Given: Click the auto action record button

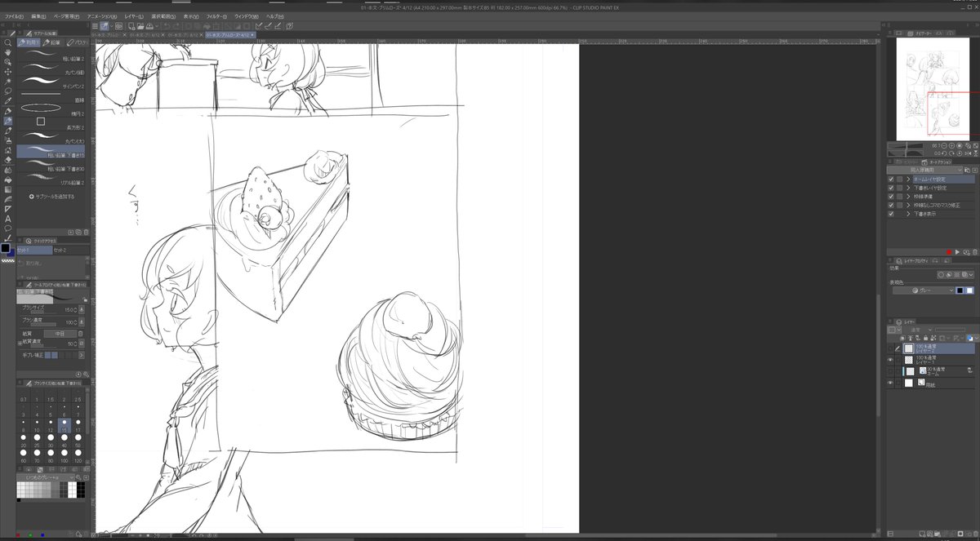Looking at the screenshot, I should coord(948,252).
